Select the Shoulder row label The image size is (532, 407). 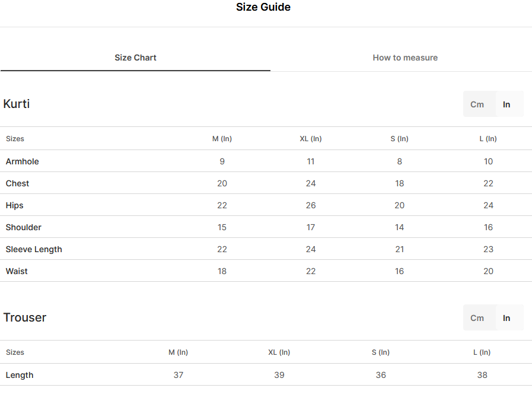click(23, 227)
